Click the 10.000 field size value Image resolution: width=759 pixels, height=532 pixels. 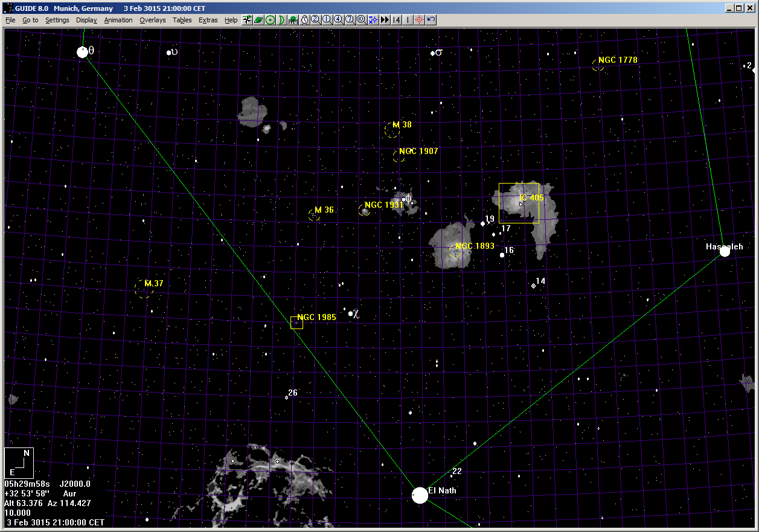(17, 513)
